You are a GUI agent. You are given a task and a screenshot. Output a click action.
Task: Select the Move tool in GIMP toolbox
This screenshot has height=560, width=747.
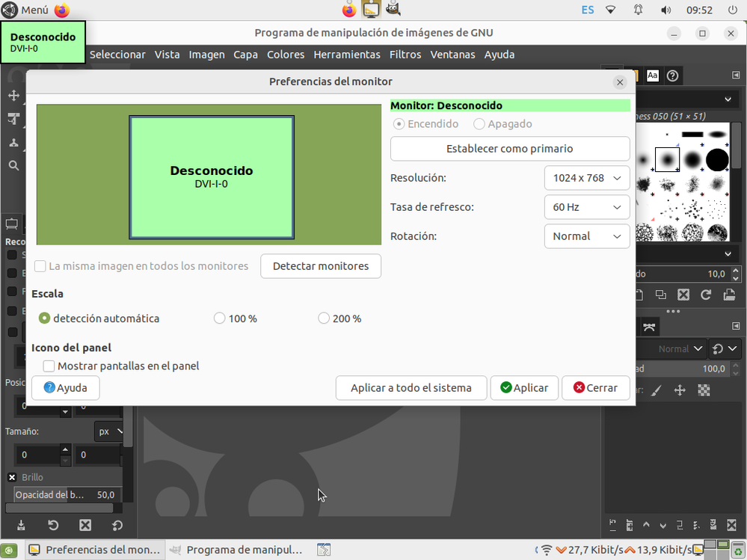13,95
